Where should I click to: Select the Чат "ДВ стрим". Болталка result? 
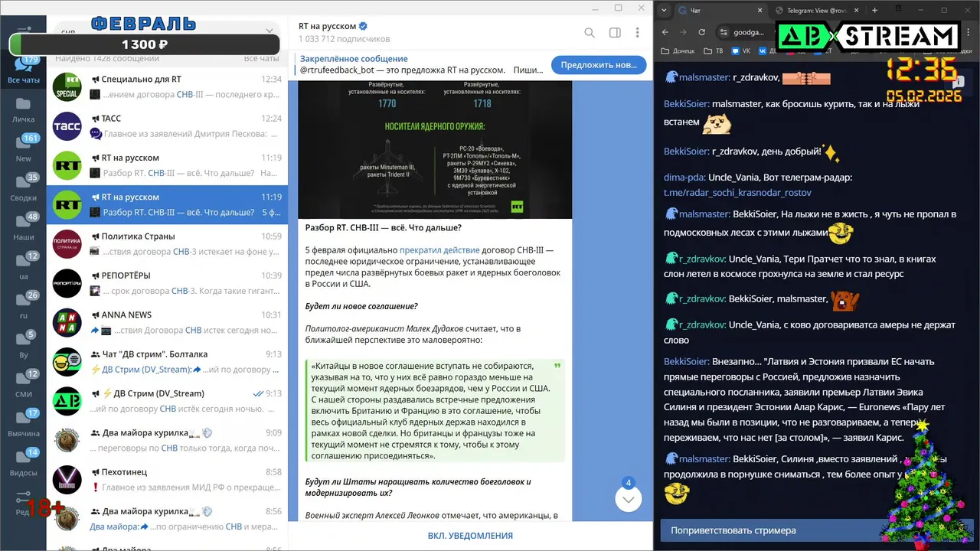click(x=167, y=362)
